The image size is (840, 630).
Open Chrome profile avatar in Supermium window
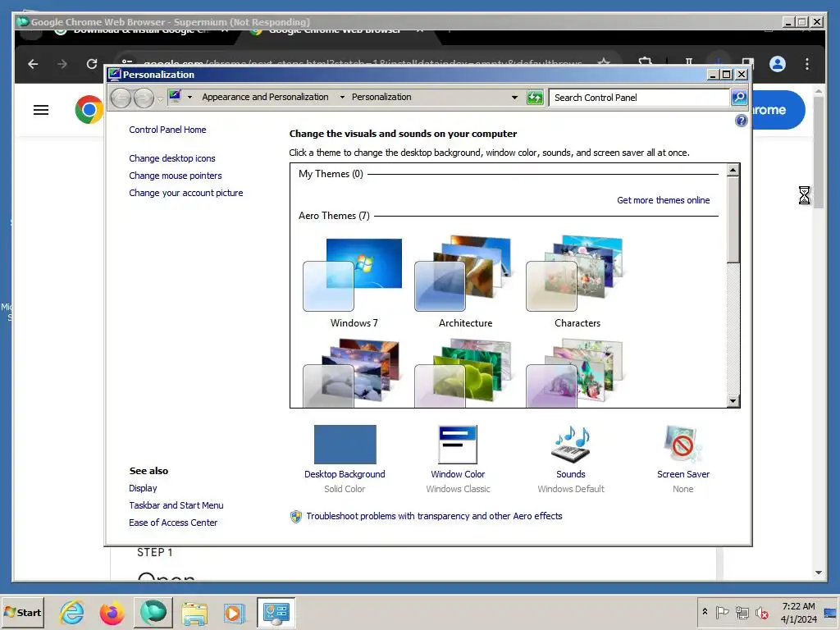click(x=778, y=64)
